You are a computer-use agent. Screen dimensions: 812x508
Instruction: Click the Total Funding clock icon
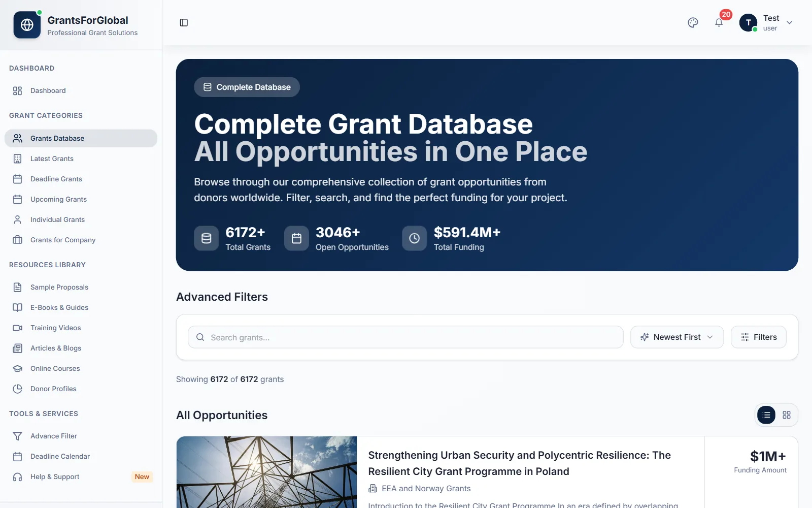coord(415,238)
